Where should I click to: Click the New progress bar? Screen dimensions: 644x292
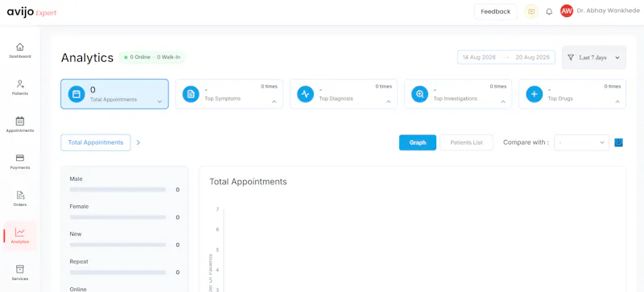(x=118, y=245)
